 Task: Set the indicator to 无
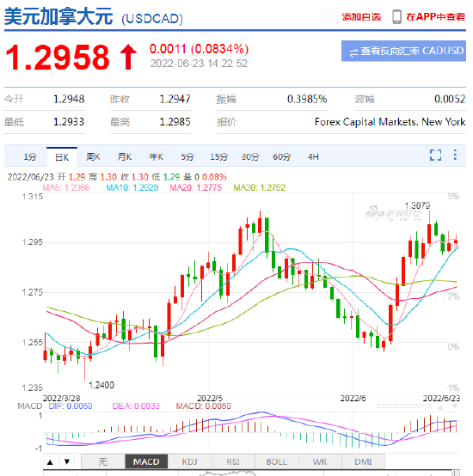click(102, 461)
